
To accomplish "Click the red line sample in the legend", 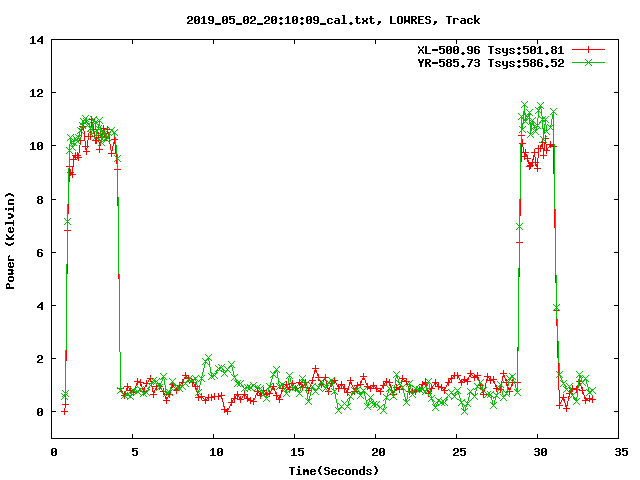I will [x=588, y=50].
